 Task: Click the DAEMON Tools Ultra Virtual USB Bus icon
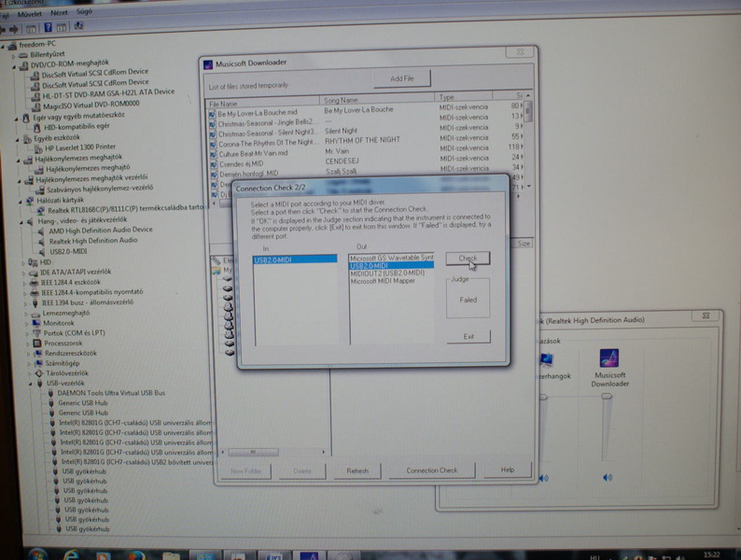[50, 393]
